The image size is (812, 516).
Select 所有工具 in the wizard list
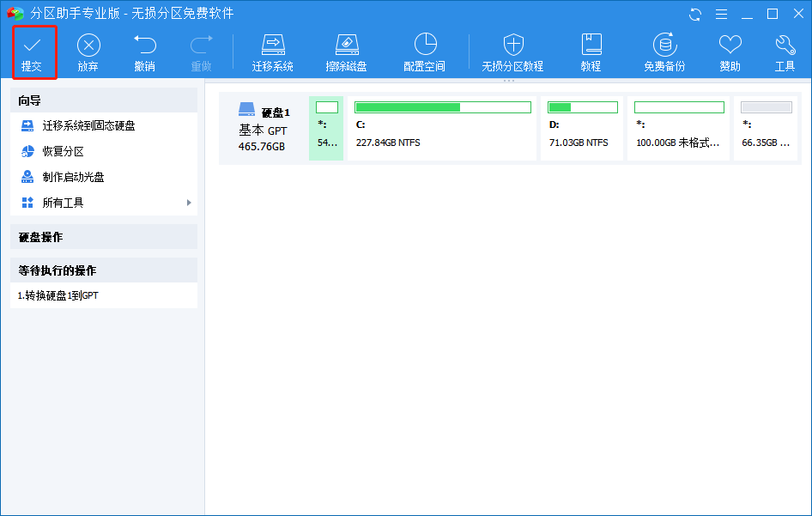pyautogui.click(x=104, y=203)
